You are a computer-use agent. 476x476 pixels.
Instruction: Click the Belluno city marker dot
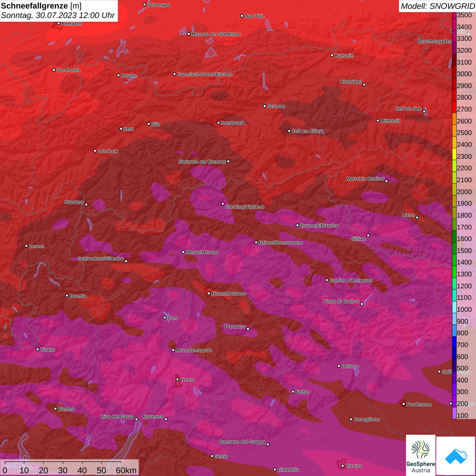pyautogui.click(x=339, y=366)
